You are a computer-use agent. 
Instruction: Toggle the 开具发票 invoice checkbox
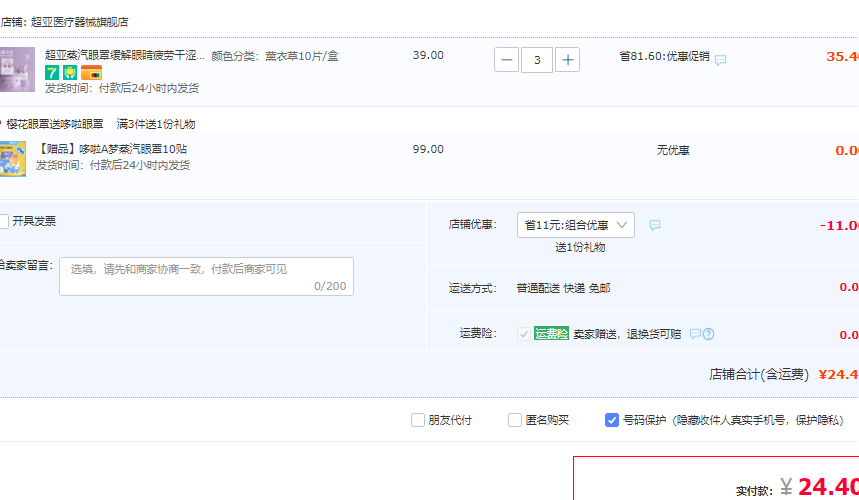[4, 221]
